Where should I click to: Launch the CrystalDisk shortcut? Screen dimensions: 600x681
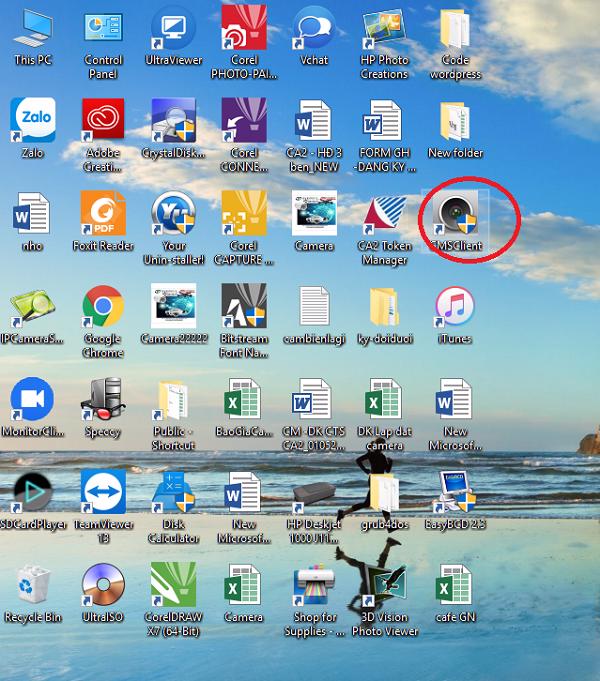(174, 120)
